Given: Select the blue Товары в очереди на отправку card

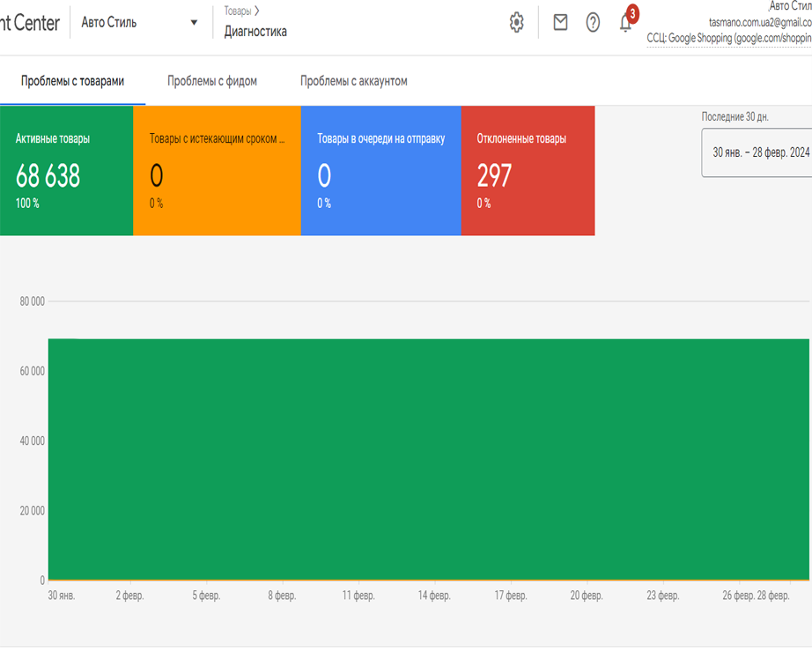Looking at the screenshot, I should (381, 171).
